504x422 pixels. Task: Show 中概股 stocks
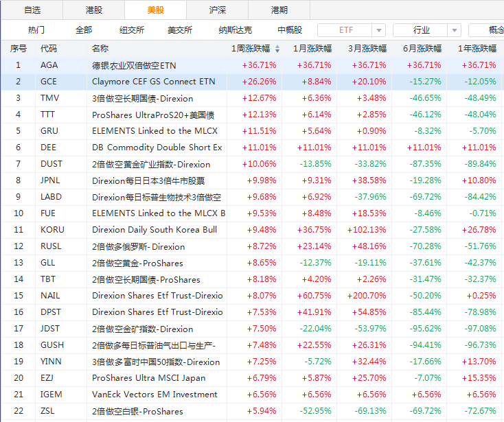tap(290, 30)
